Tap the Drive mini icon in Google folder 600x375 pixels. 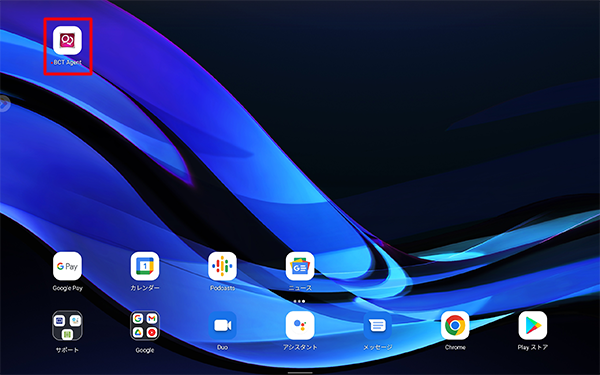138,333
